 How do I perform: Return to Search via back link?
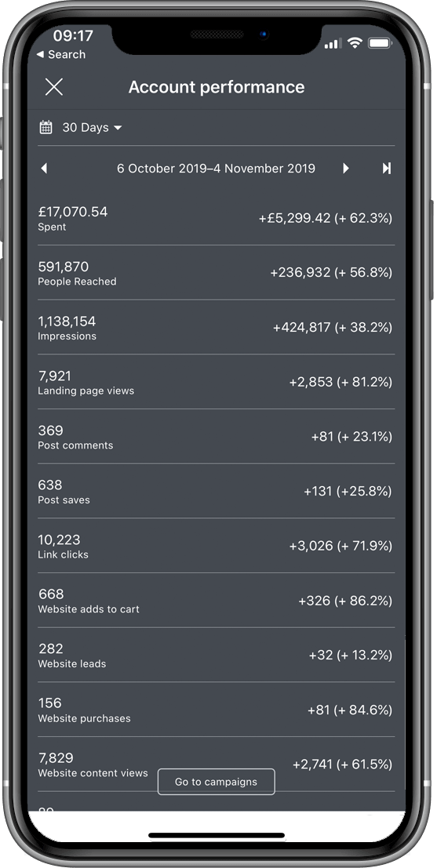[x=61, y=54]
